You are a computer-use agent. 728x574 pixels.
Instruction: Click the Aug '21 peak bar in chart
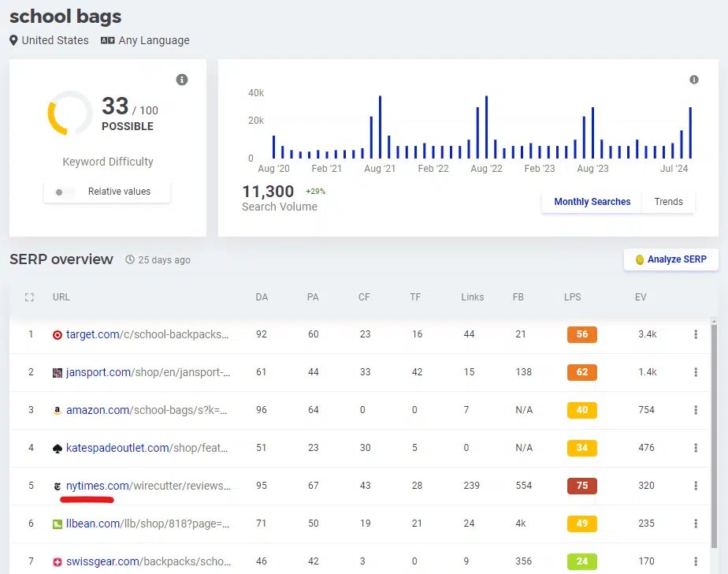click(x=380, y=127)
